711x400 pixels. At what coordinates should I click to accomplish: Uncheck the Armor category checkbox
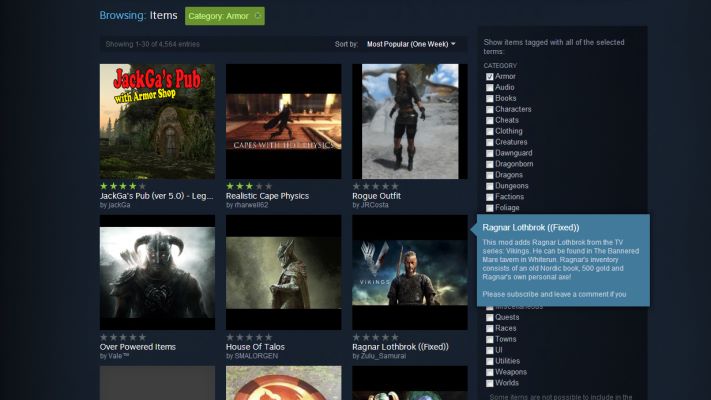pos(489,77)
